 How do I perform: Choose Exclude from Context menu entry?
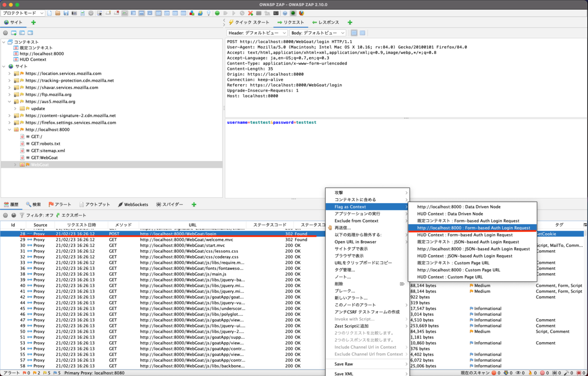click(x=367, y=221)
